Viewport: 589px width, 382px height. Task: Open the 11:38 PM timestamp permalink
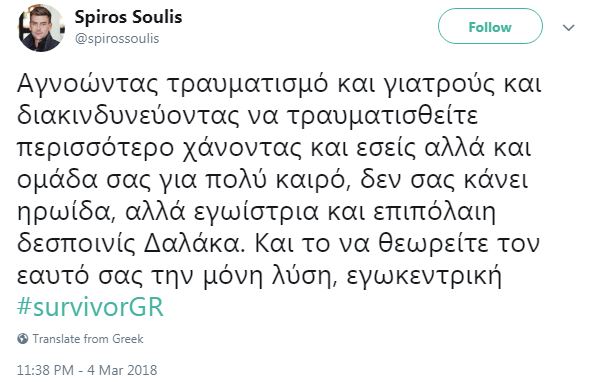click(x=45, y=370)
